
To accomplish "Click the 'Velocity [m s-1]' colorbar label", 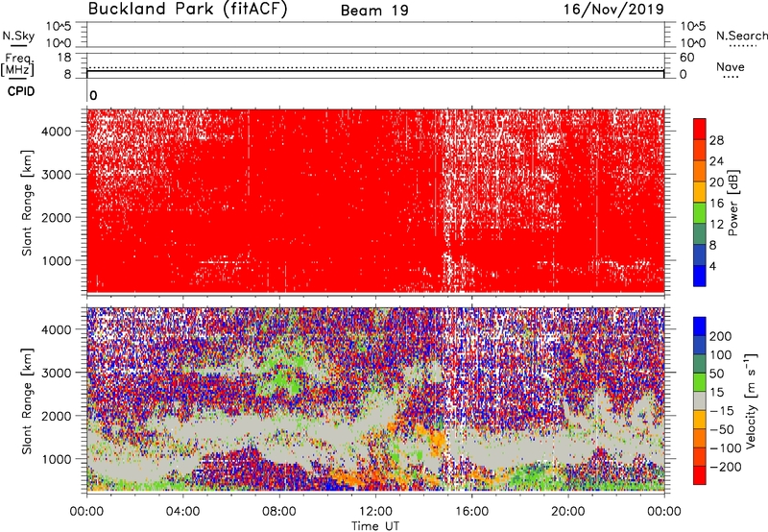I will coord(751,400).
